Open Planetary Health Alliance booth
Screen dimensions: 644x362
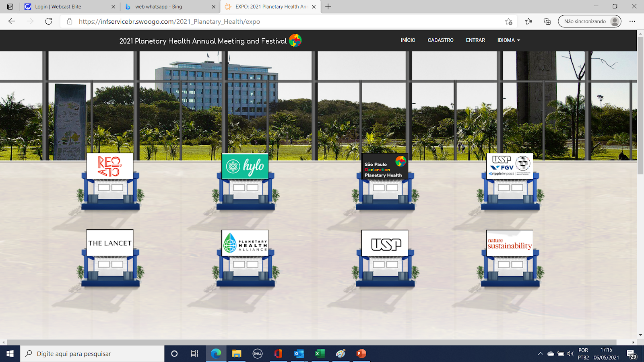tap(245, 258)
